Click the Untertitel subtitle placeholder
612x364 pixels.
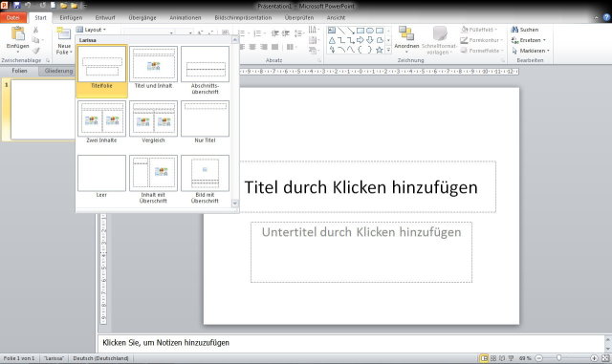[361, 252]
